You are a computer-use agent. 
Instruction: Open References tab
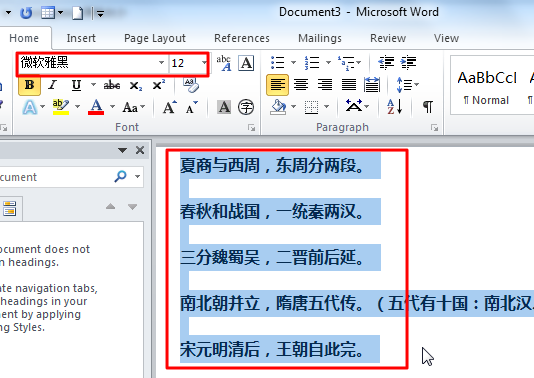(x=242, y=38)
